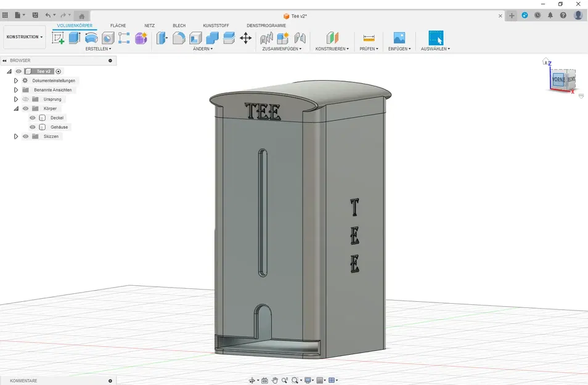Hide the Deckel body
Screen dimensions: 588x385
[x=32, y=118]
